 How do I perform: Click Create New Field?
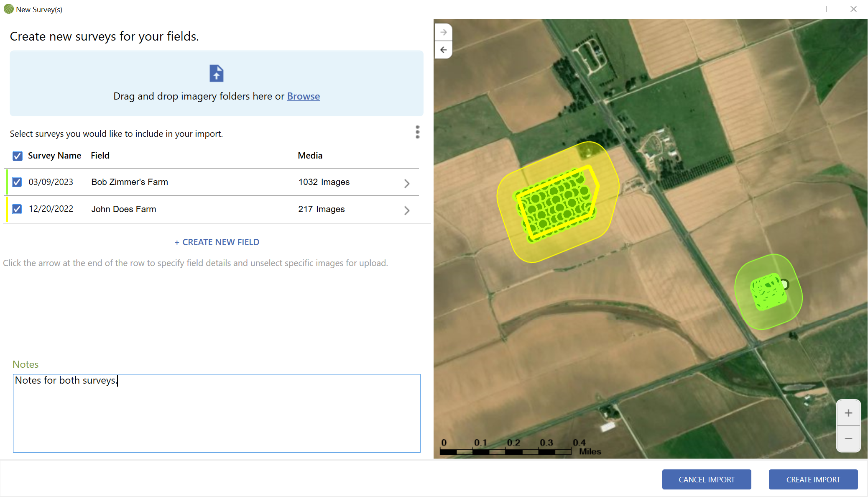point(217,242)
